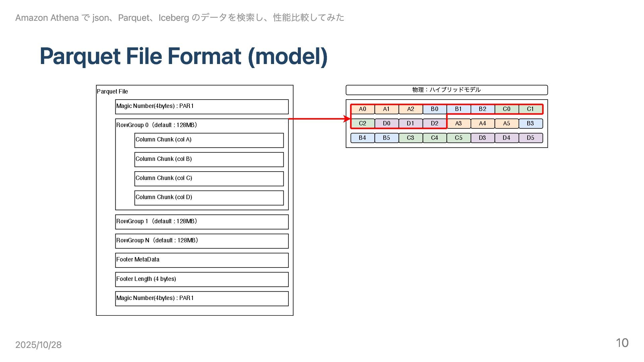Click the orange A0 data cell

tap(362, 109)
